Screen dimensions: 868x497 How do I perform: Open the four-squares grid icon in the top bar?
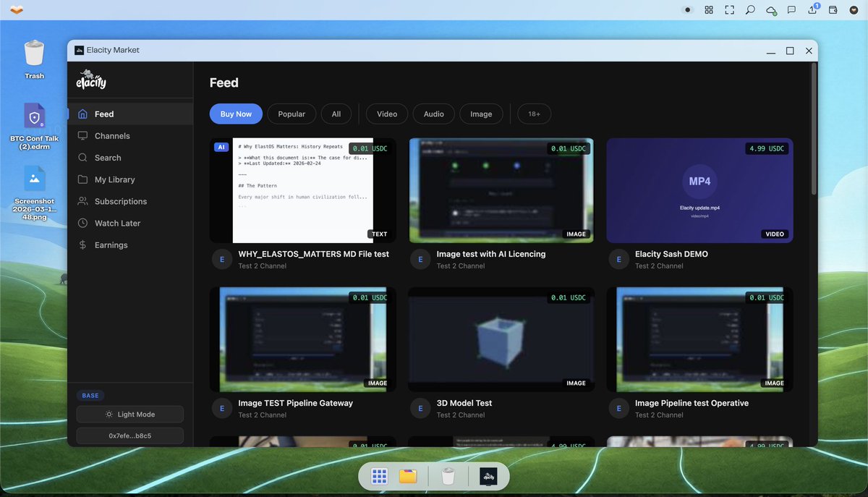[x=709, y=10]
